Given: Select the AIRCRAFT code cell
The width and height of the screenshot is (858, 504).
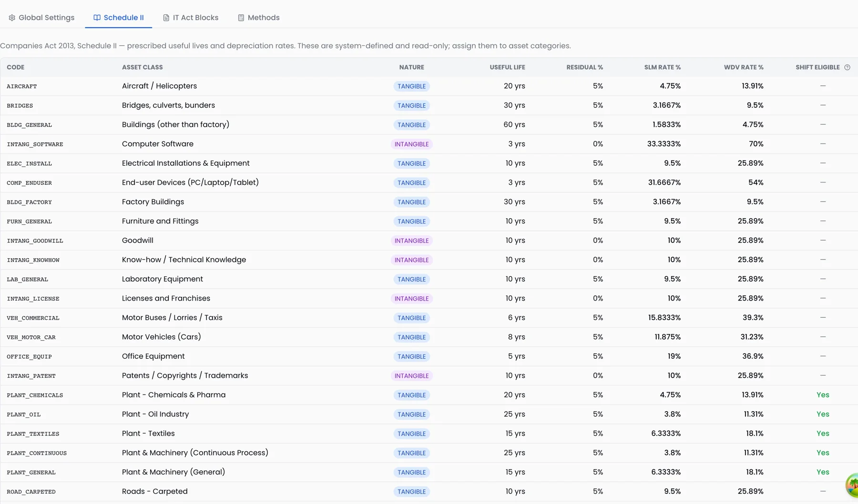Looking at the screenshot, I should pos(21,86).
